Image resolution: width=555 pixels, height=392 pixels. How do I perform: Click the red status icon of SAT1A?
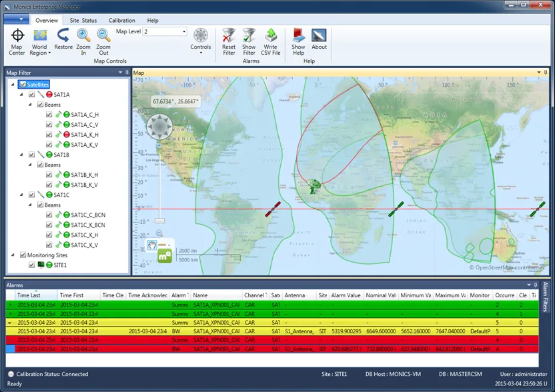coord(49,95)
